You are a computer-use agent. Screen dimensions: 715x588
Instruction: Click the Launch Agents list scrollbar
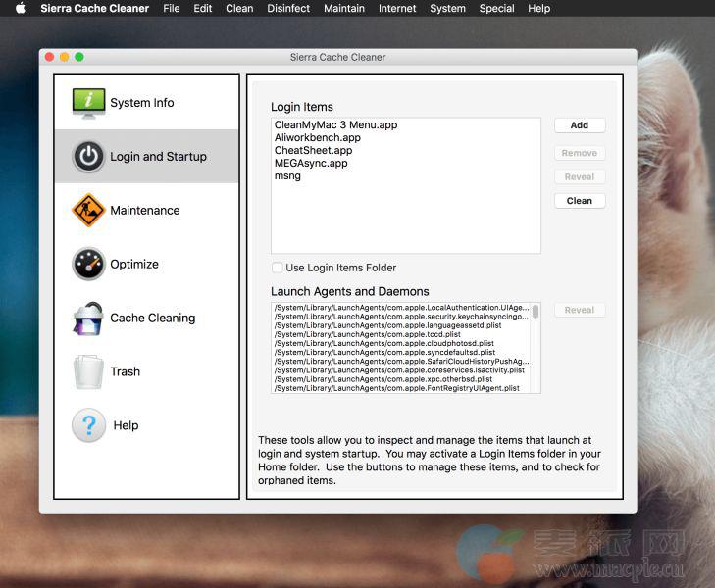tap(536, 312)
